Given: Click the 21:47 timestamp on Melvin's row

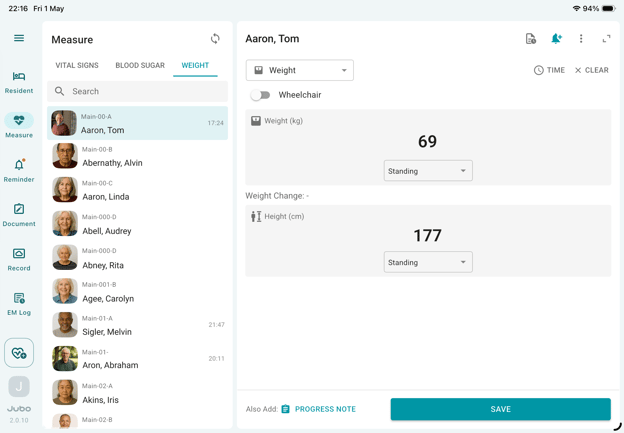Looking at the screenshot, I should [x=216, y=325].
